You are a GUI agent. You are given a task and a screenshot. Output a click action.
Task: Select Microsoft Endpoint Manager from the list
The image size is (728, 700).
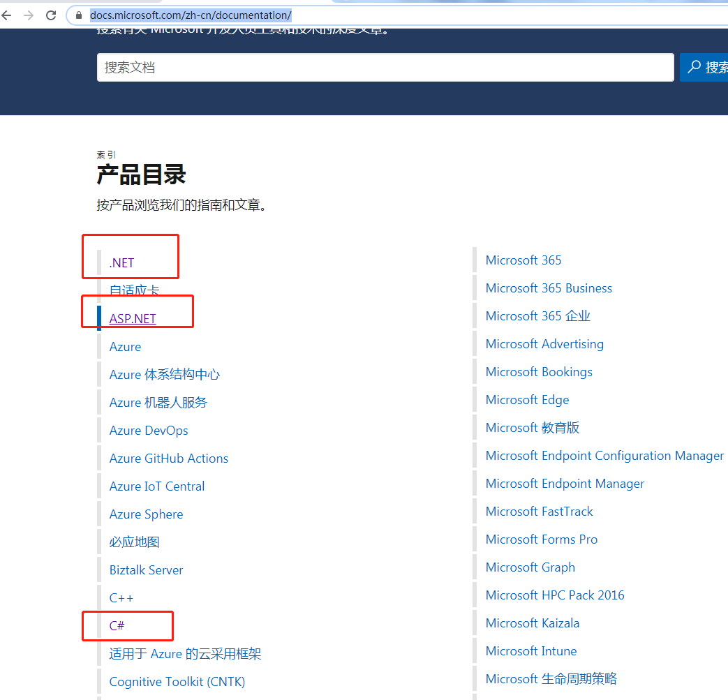pyautogui.click(x=565, y=483)
